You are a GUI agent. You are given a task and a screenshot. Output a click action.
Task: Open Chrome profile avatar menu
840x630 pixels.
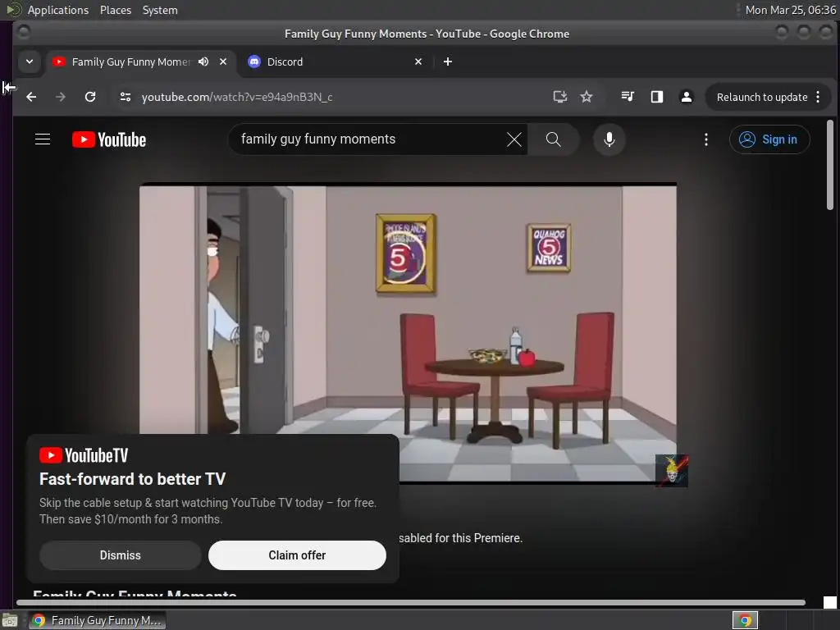click(x=686, y=97)
